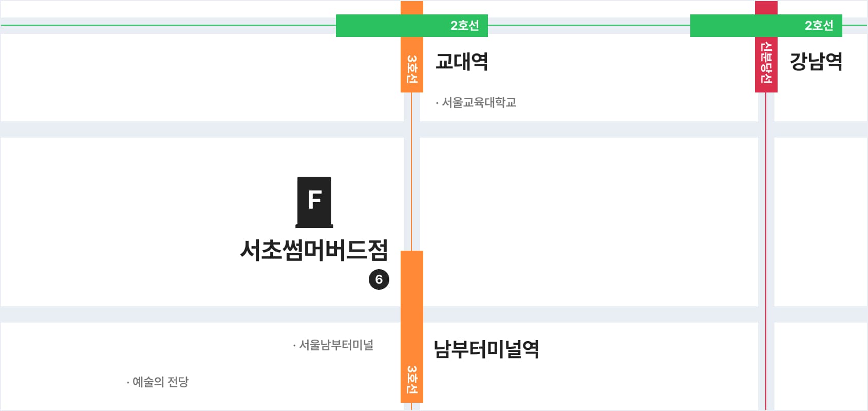Screen dimensions: 868x411
Task: Click the orange 3호선 marker near 교대역
Action: (x=411, y=67)
